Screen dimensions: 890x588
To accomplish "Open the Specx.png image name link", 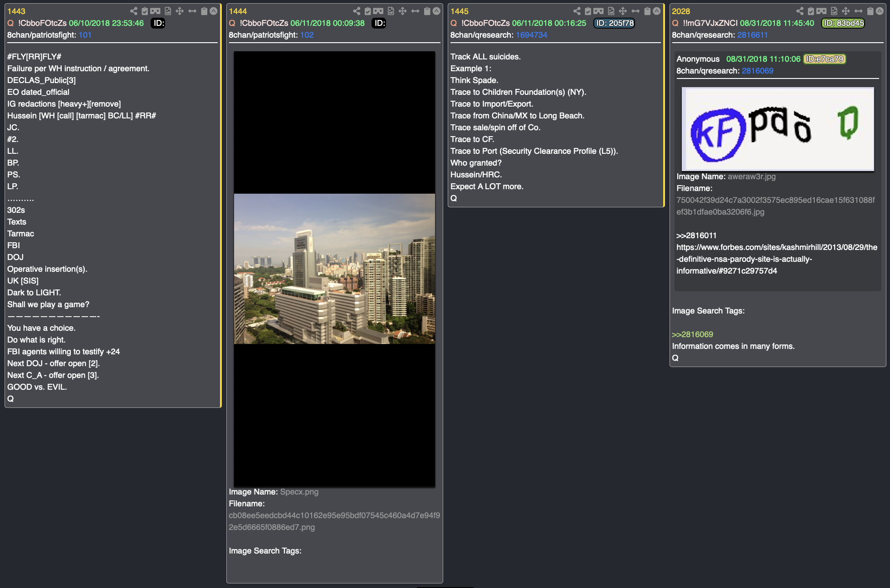I will pos(299,492).
